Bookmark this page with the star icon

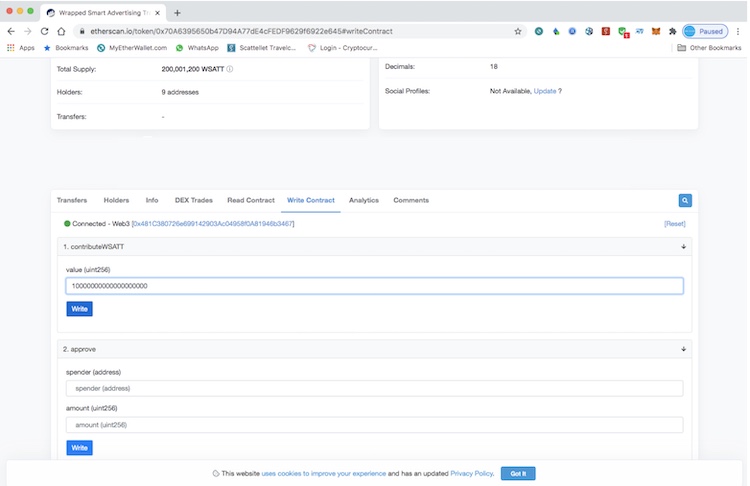(518, 31)
